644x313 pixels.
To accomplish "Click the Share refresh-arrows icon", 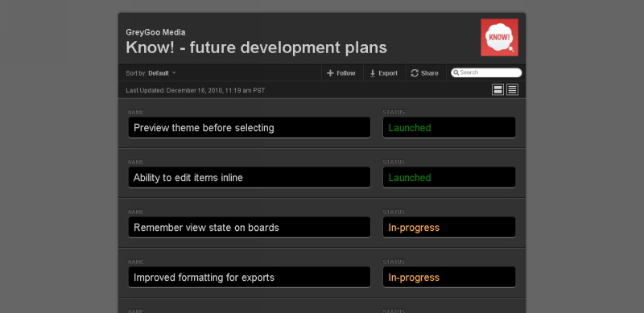I will 415,73.
